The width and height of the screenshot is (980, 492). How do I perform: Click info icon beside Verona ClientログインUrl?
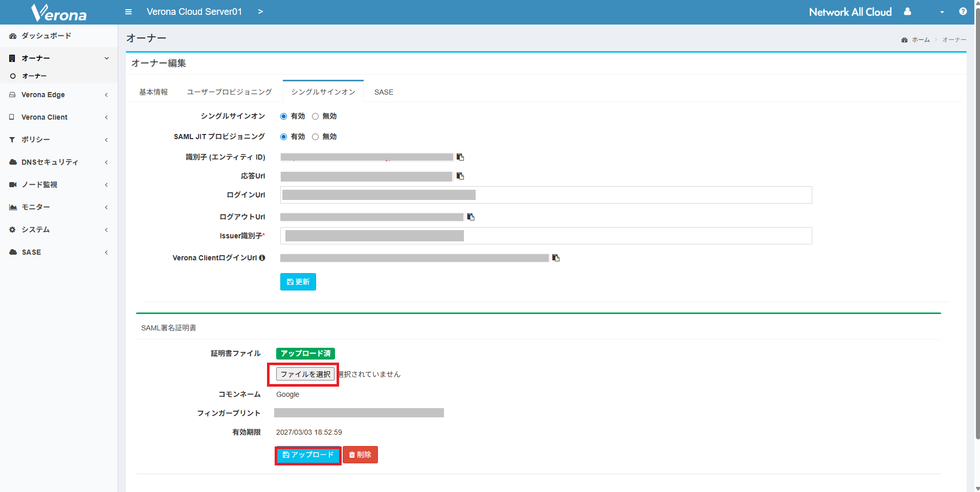262,258
